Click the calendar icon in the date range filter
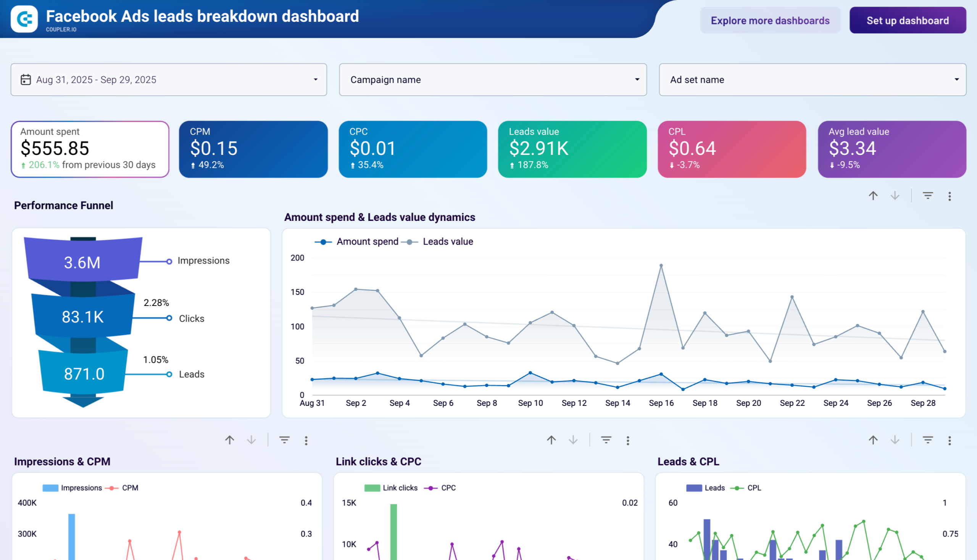The image size is (977, 560). click(x=26, y=80)
